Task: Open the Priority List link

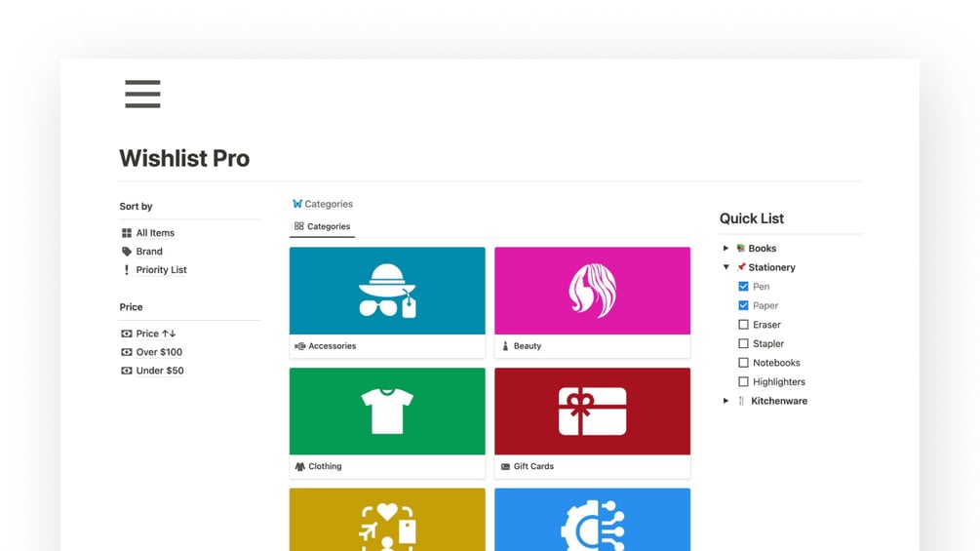Action: (x=161, y=270)
